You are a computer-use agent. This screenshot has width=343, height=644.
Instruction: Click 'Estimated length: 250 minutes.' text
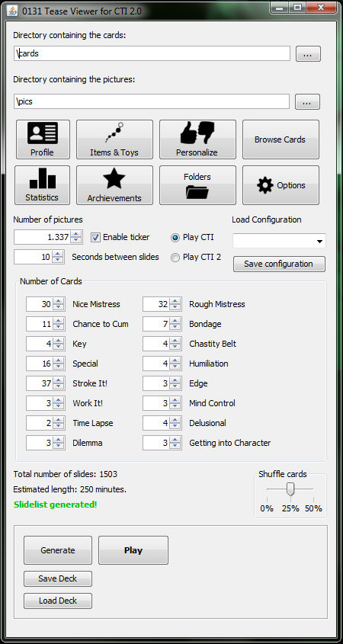(70, 489)
